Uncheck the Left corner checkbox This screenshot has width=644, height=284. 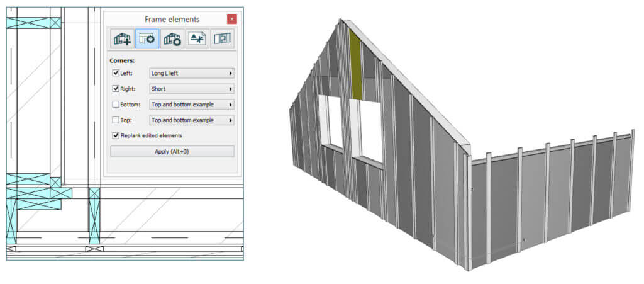[116, 73]
